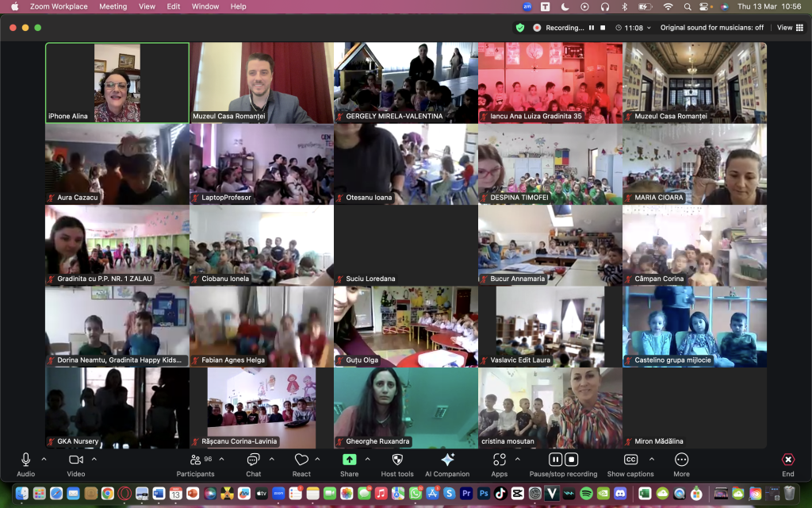This screenshot has height=508, width=812.
Task: Open TikTok from the Dock
Action: 501,493
